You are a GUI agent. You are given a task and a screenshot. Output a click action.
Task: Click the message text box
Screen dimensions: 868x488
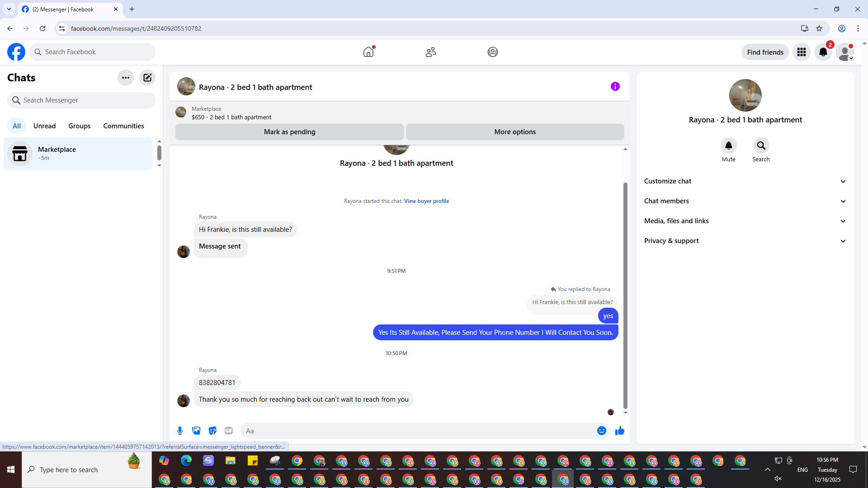tap(420, 431)
